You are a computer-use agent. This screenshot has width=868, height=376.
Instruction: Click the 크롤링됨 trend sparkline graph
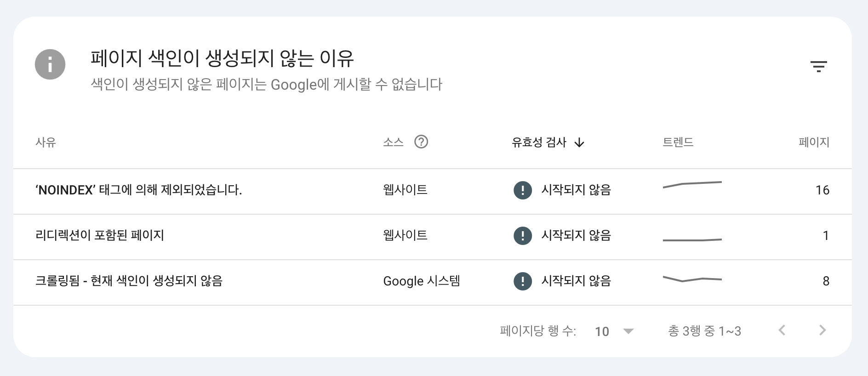point(692,279)
